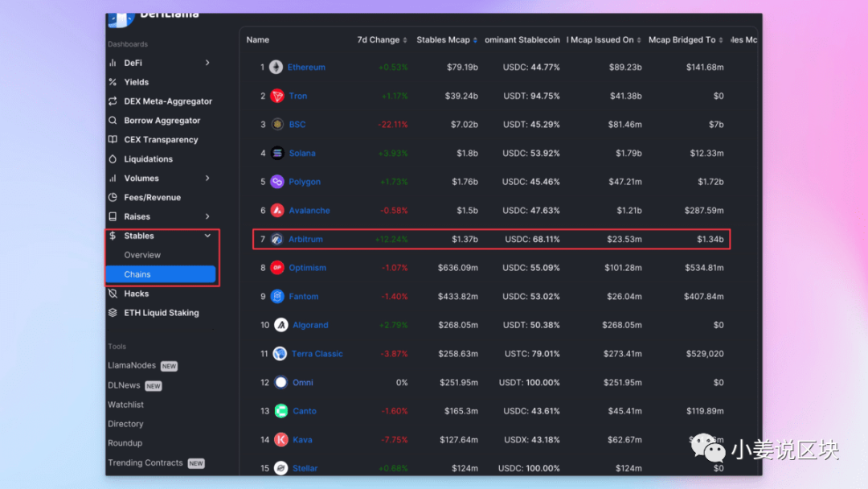The width and height of the screenshot is (868, 489).
Task: Click the DefiLlama logo
Action: 121,19
